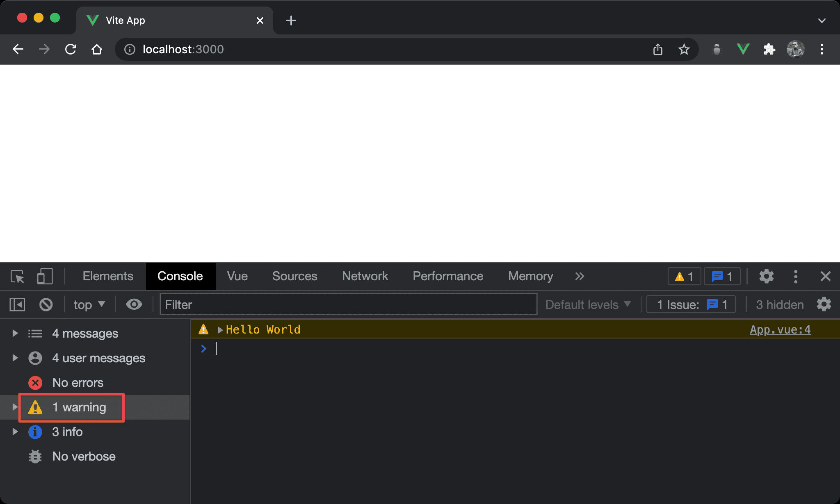Open the top JavaScript context dropdown

point(89,304)
